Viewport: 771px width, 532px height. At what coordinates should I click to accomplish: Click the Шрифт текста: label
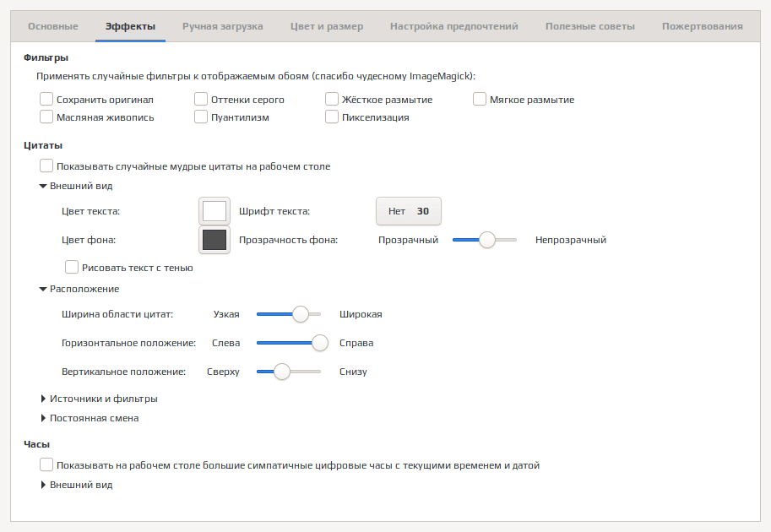274,211
